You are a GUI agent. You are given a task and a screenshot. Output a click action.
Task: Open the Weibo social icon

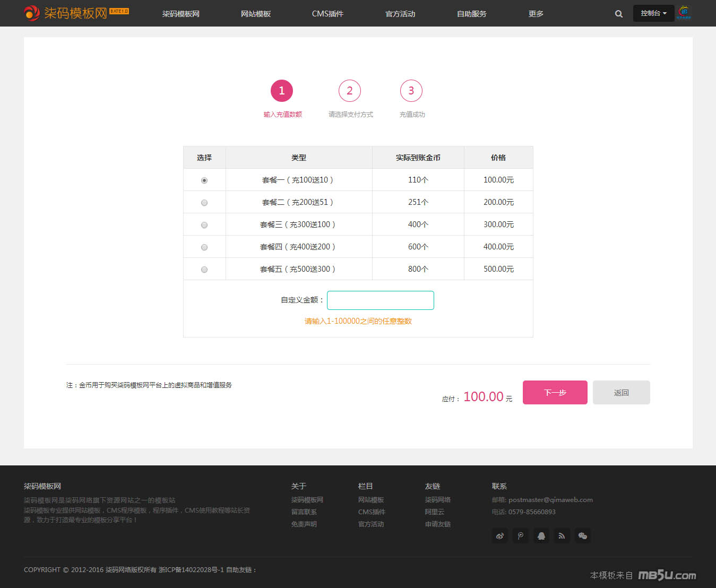(499, 536)
